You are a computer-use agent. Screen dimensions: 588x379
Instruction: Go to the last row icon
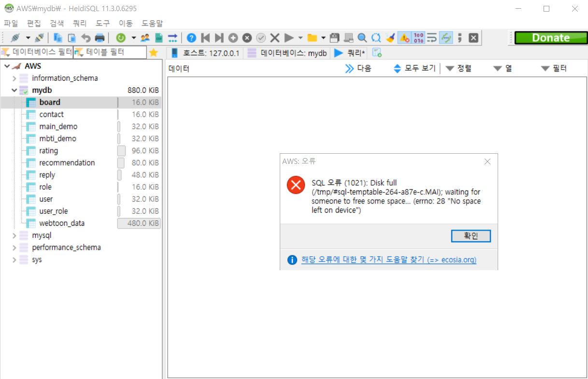(219, 38)
